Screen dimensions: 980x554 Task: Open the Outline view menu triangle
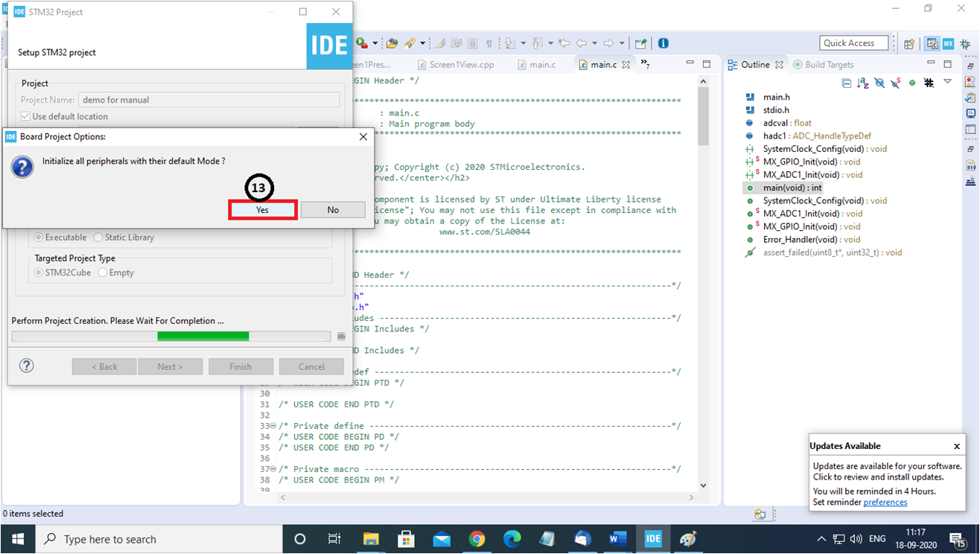[947, 81]
